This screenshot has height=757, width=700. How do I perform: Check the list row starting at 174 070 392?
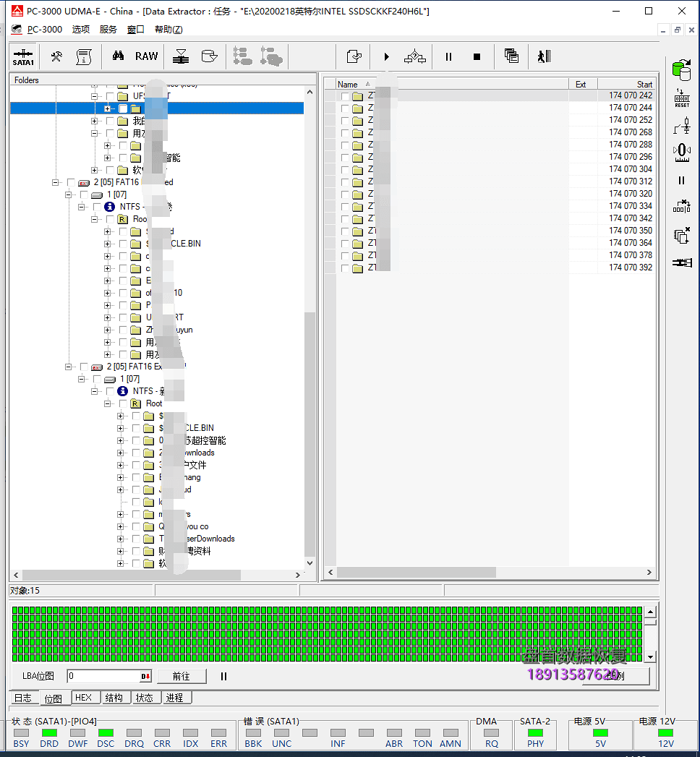click(345, 268)
